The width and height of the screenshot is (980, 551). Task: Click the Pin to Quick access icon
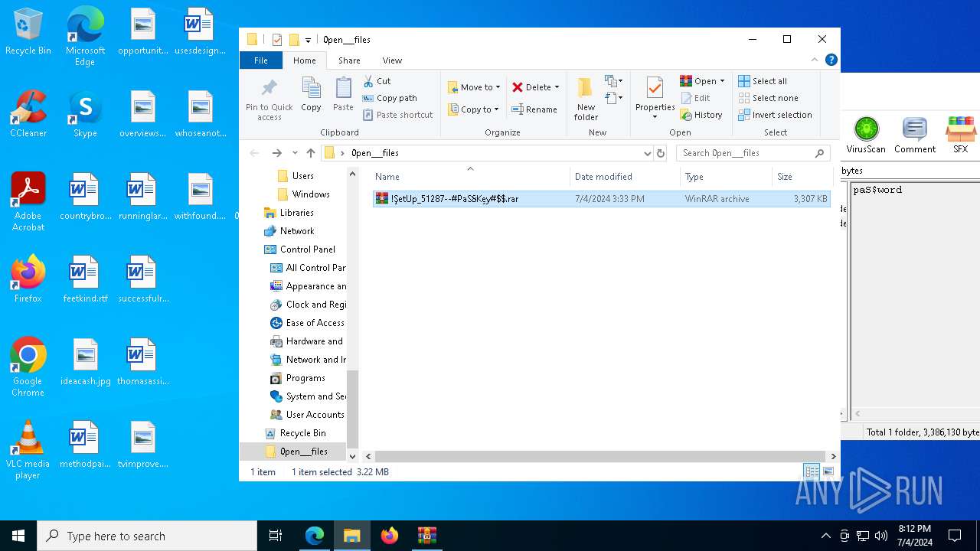point(269,87)
